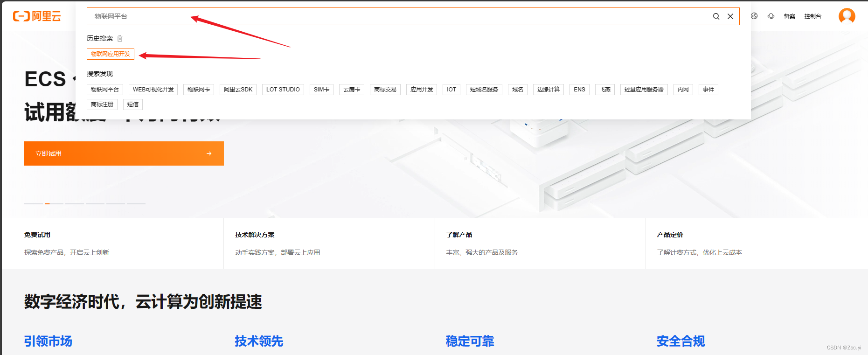
Task: Go to third carousel slide indicator
Action: point(75,204)
